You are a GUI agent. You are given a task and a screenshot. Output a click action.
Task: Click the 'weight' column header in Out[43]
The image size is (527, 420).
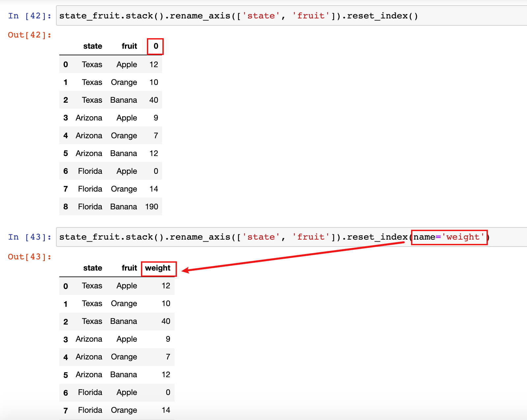(x=158, y=268)
